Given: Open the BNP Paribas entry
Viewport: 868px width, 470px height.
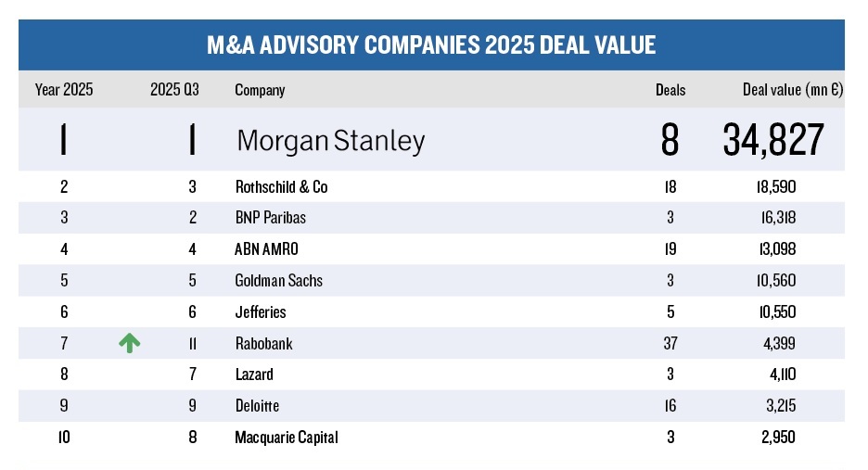Looking at the screenshot, I should tap(272, 218).
